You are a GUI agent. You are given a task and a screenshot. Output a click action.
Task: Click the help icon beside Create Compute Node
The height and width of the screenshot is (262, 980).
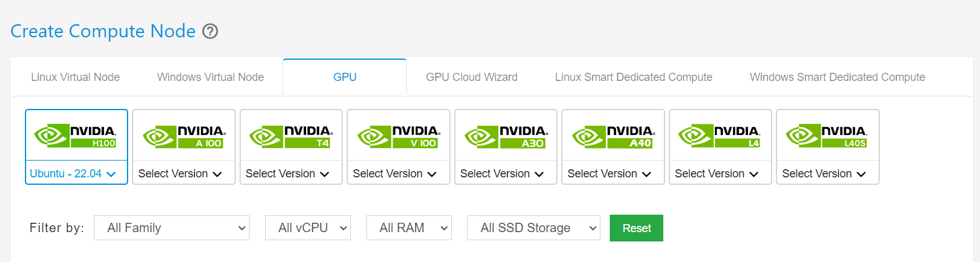(210, 31)
